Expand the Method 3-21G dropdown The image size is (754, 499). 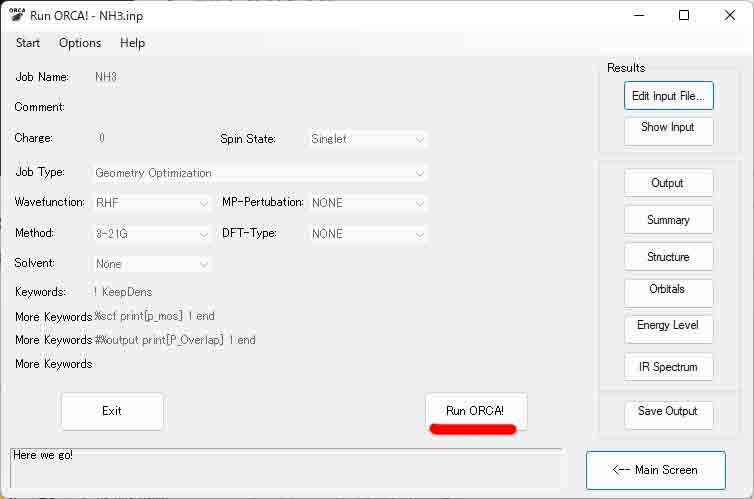152,234
